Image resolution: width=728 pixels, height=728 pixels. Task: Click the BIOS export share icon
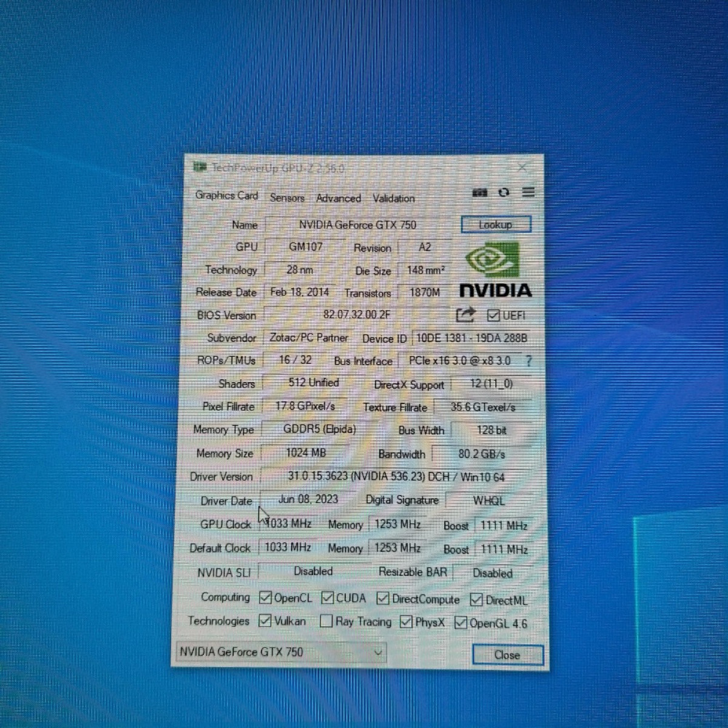(465, 314)
